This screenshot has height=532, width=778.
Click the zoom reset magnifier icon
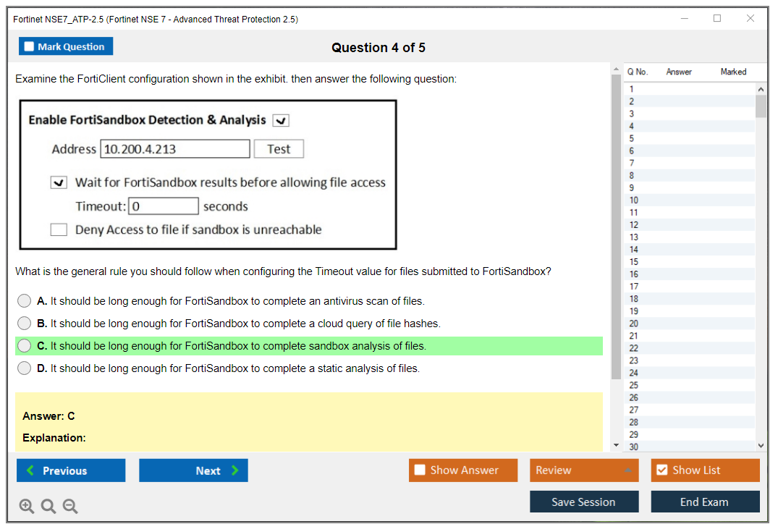coord(48,507)
